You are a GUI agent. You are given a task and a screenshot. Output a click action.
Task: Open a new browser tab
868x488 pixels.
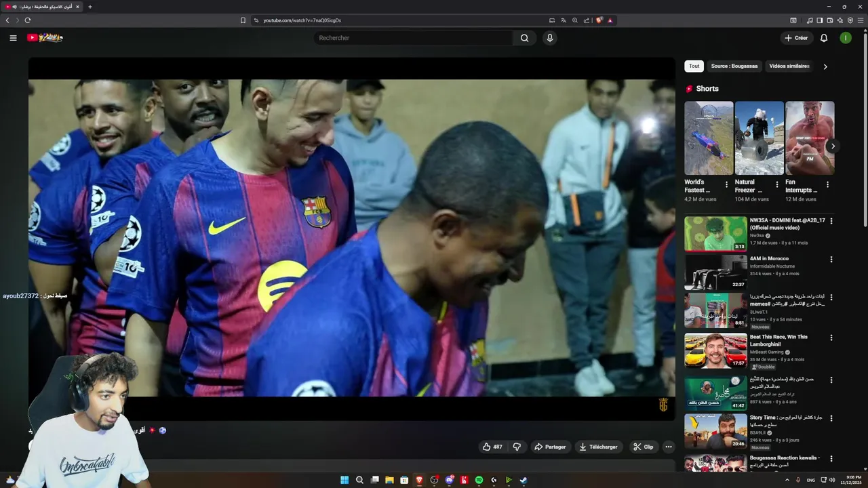point(90,7)
